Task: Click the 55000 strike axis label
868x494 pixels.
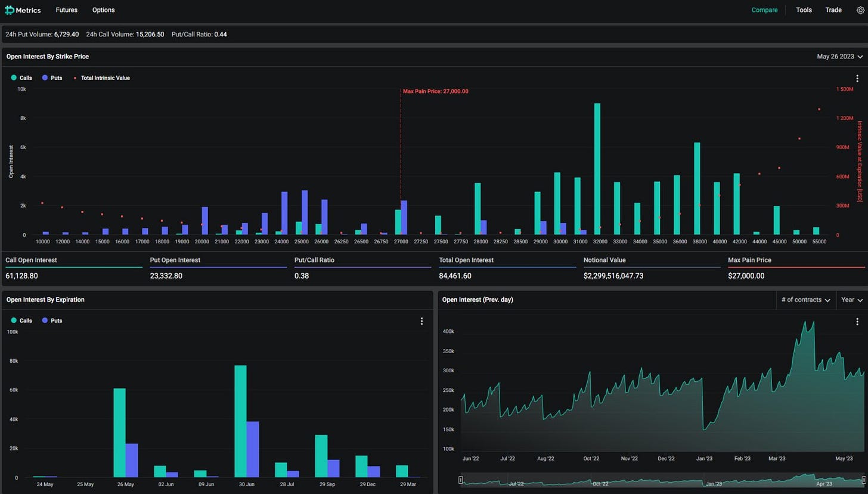Action: pyautogui.click(x=819, y=242)
